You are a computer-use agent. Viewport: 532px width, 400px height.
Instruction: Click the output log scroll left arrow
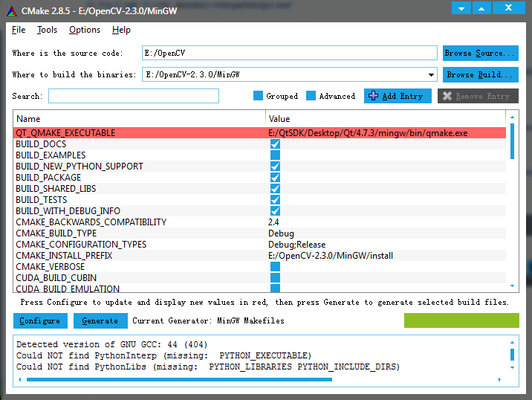[19, 380]
